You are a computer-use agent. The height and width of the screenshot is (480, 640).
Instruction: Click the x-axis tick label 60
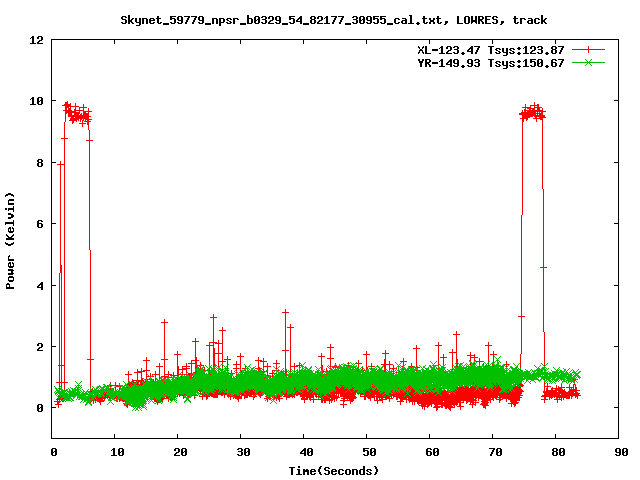[432, 452]
